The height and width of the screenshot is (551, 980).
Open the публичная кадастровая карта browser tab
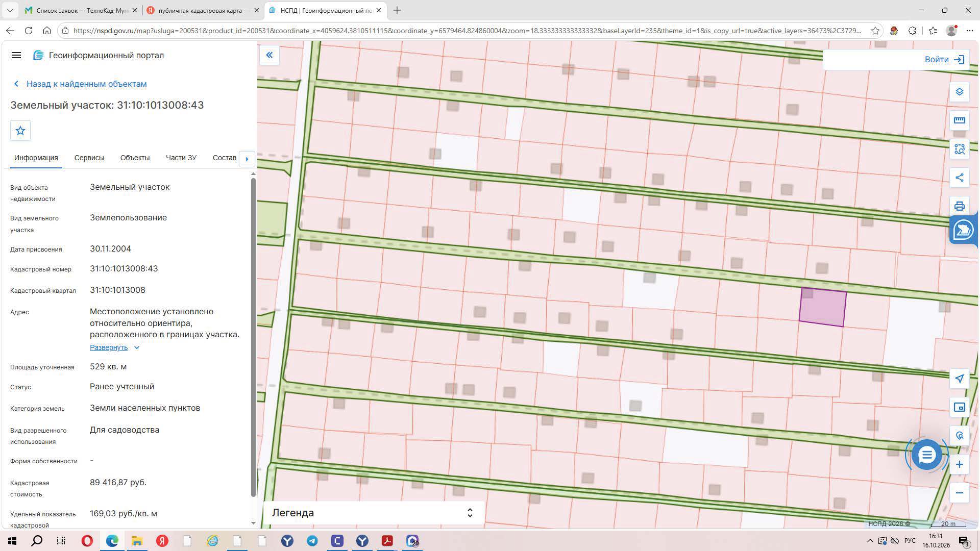(203, 10)
